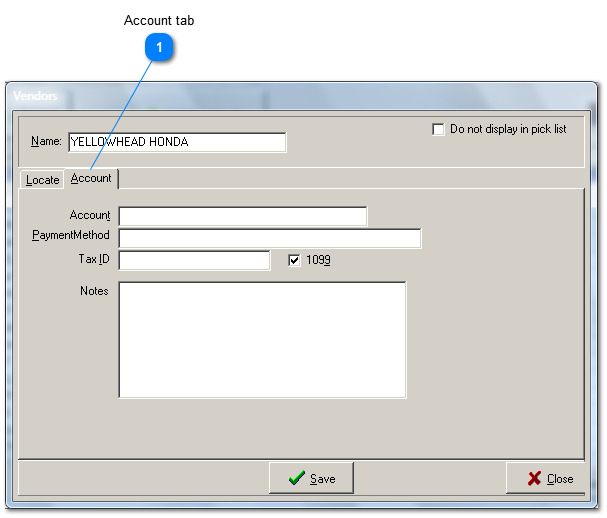Click inside the large Notes text area
The width and height of the screenshot is (607, 518).
click(x=262, y=340)
